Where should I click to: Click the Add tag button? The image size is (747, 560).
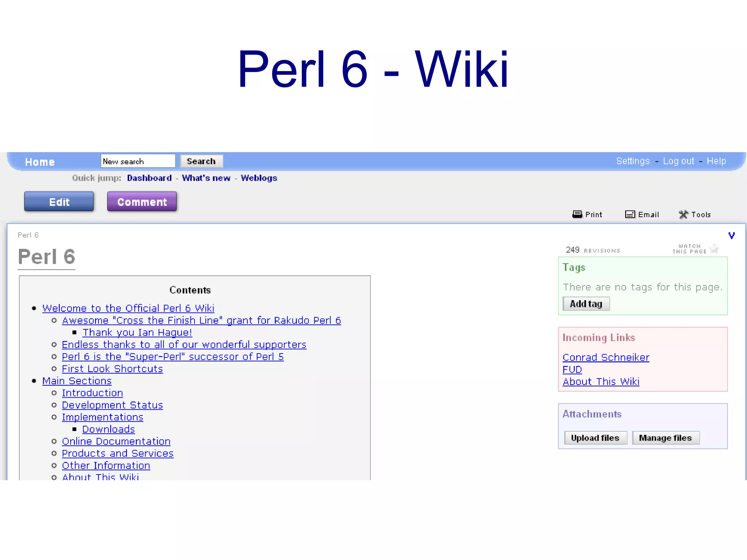pyautogui.click(x=586, y=304)
